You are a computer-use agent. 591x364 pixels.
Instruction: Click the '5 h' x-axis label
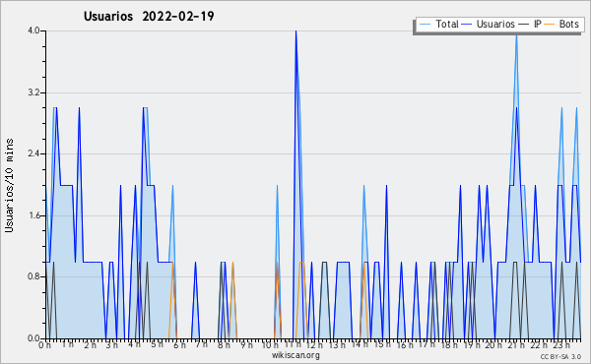click(x=157, y=344)
